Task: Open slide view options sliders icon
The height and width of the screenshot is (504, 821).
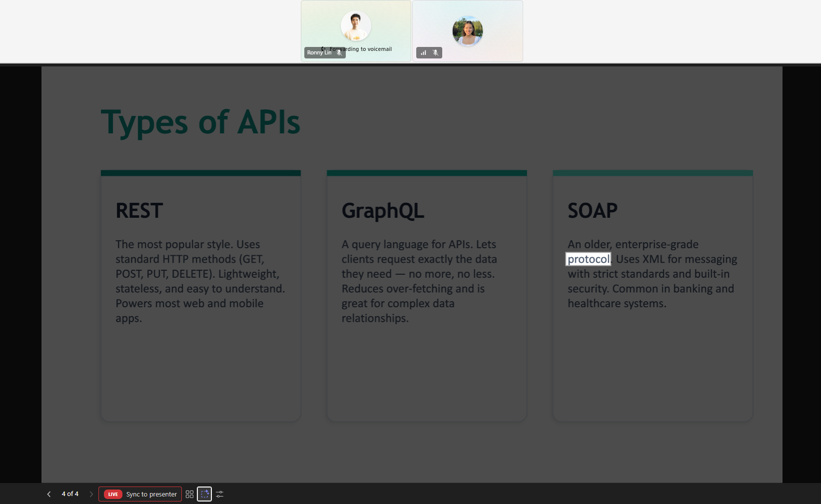Action: click(219, 494)
